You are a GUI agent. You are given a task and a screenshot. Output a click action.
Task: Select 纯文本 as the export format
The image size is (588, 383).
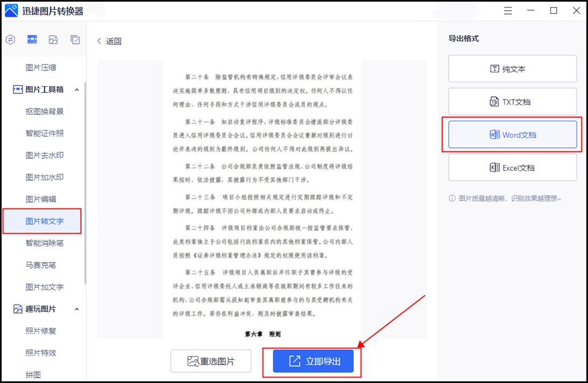click(512, 68)
